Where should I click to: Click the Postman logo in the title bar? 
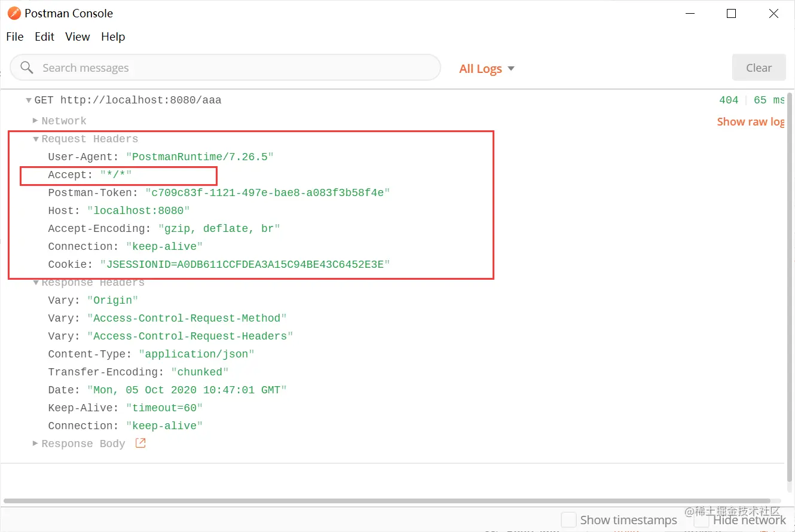[x=14, y=13]
